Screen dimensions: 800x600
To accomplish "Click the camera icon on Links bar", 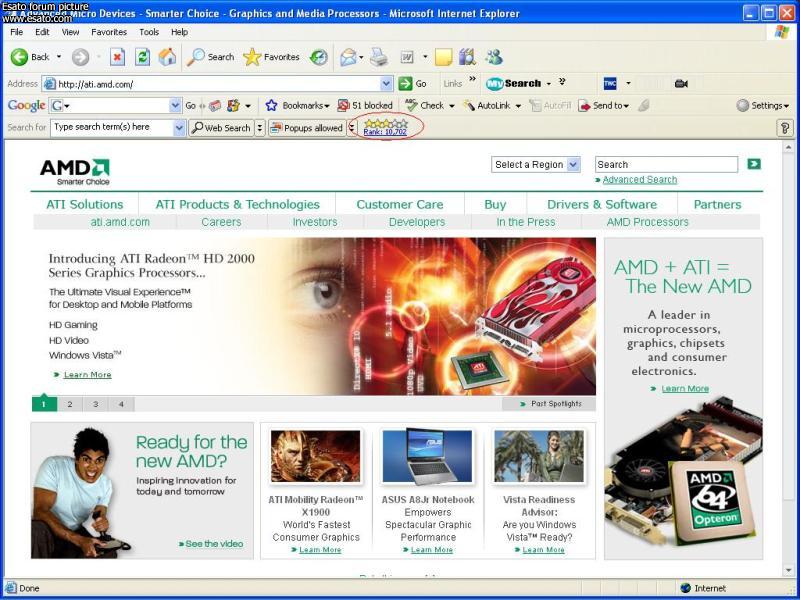I will point(681,84).
